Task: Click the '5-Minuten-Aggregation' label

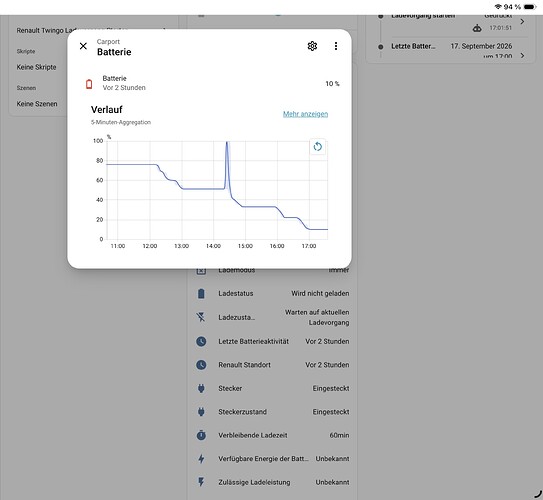Action: pos(121,122)
